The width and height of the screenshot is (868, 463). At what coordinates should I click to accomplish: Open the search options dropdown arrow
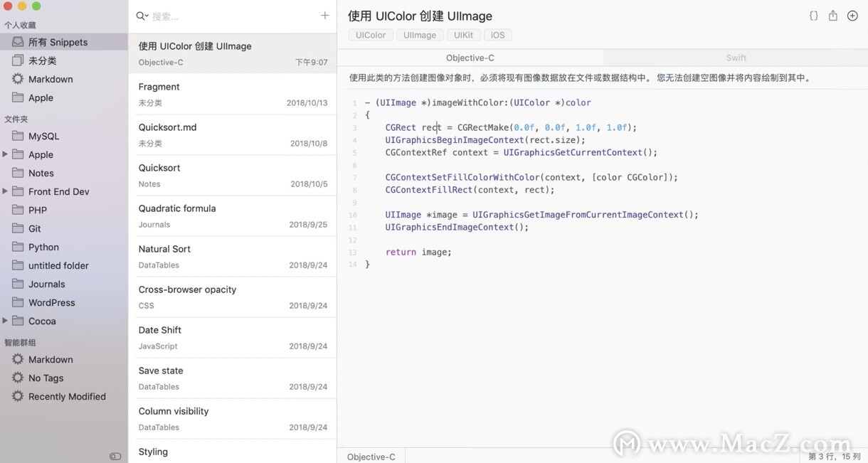point(147,16)
